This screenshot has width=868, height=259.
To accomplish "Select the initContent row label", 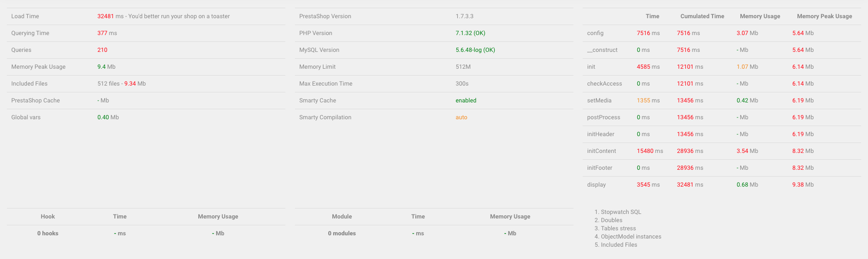I will 601,151.
